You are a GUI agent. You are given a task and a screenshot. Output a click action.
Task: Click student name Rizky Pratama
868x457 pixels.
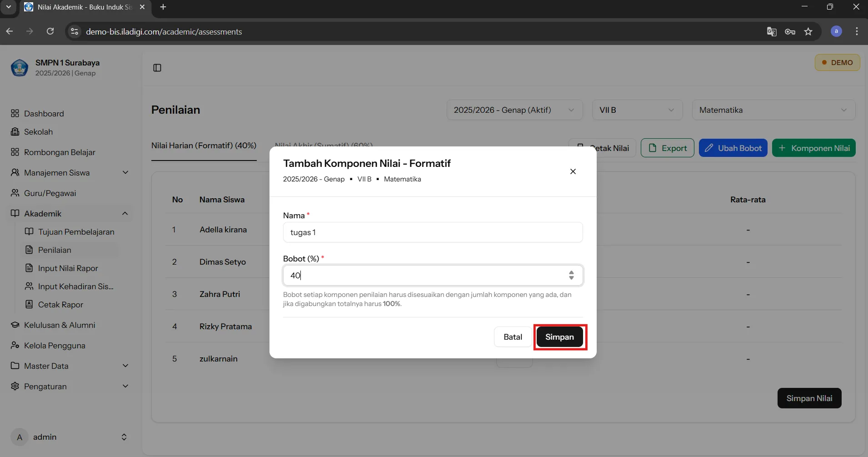point(225,326)
